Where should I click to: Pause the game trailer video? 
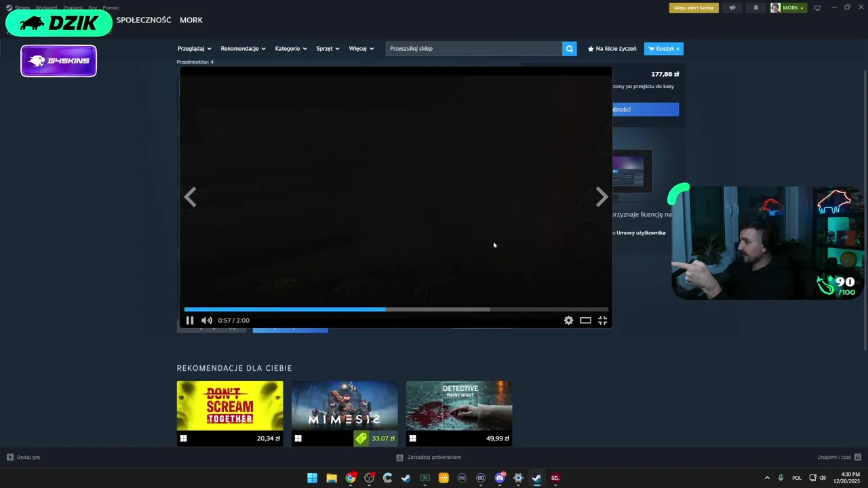pyautogui.click(x=190, y=321)
